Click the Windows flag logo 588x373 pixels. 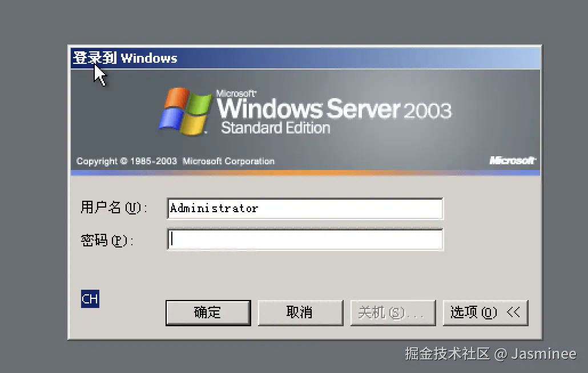click(x=184, y=111)
